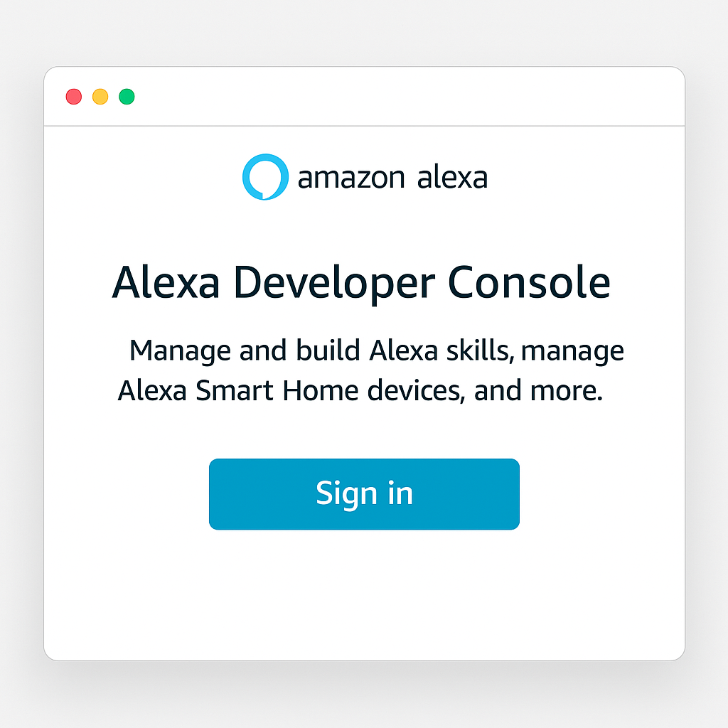Image resolution: width=728 pixels, height=728 pixels.
Task: Click the word skills in the description
Action: (480, 351)
